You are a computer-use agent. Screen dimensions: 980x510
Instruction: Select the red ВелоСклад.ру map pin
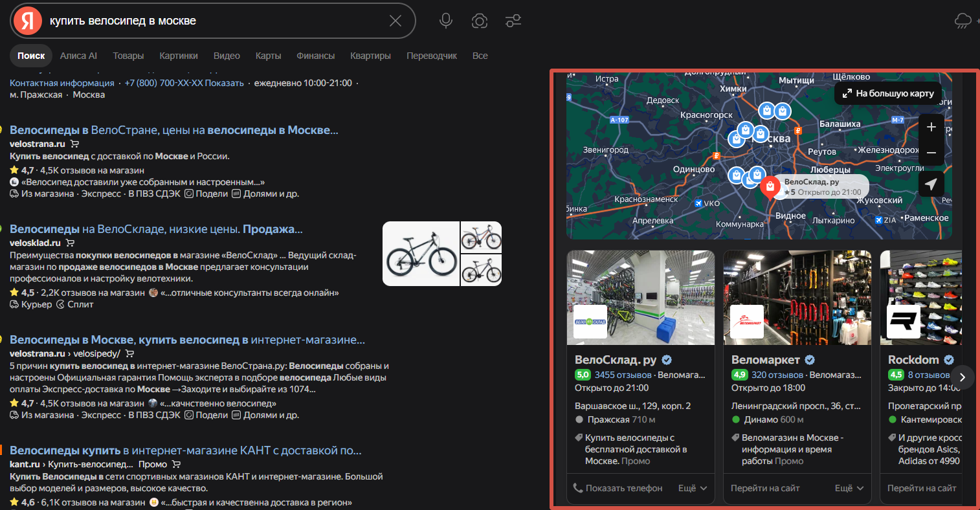point(770,187)
